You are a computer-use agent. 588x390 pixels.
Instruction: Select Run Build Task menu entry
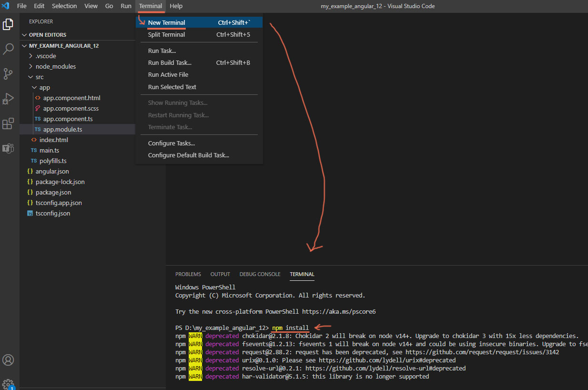170,62
